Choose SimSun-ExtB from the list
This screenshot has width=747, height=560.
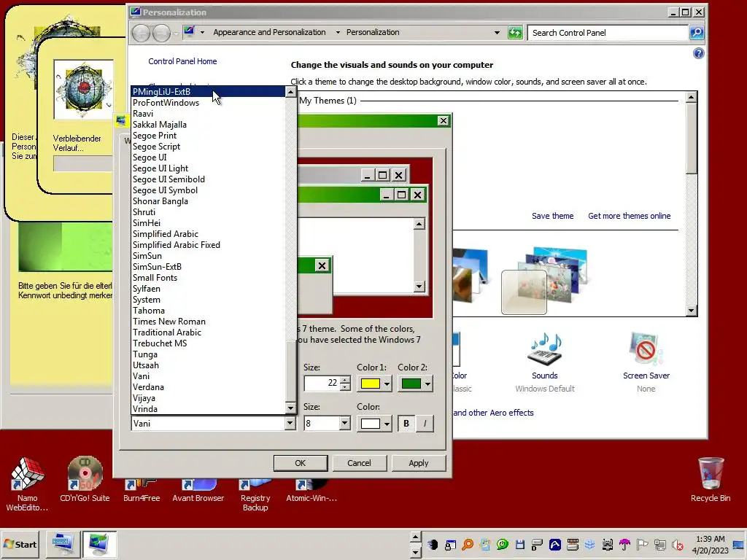(209, 267)
